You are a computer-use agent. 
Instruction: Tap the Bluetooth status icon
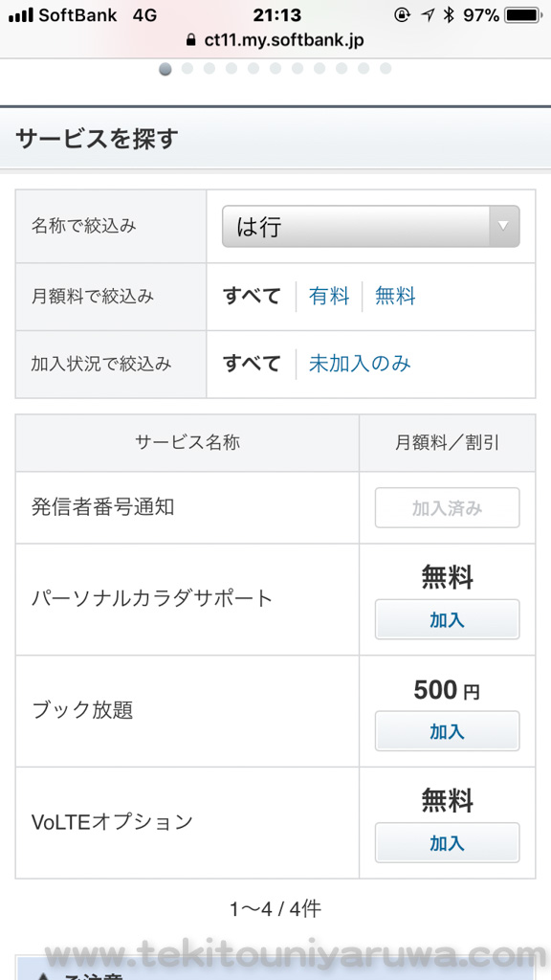coord(449,15)
